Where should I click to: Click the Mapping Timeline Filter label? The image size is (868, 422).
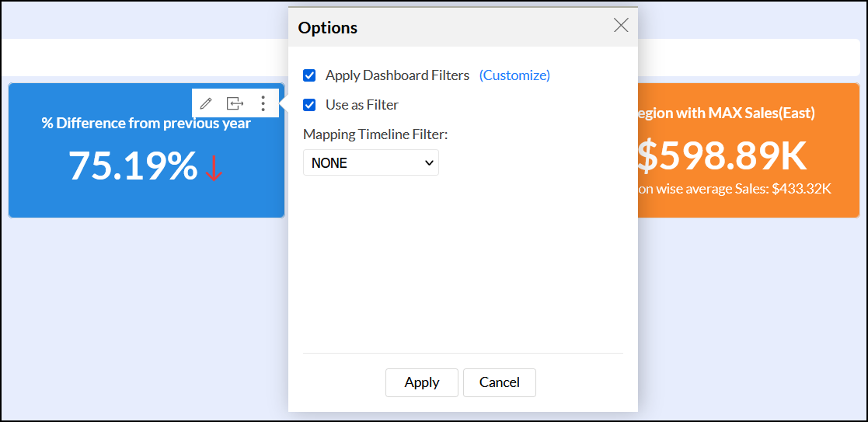[x=375, y=134]
